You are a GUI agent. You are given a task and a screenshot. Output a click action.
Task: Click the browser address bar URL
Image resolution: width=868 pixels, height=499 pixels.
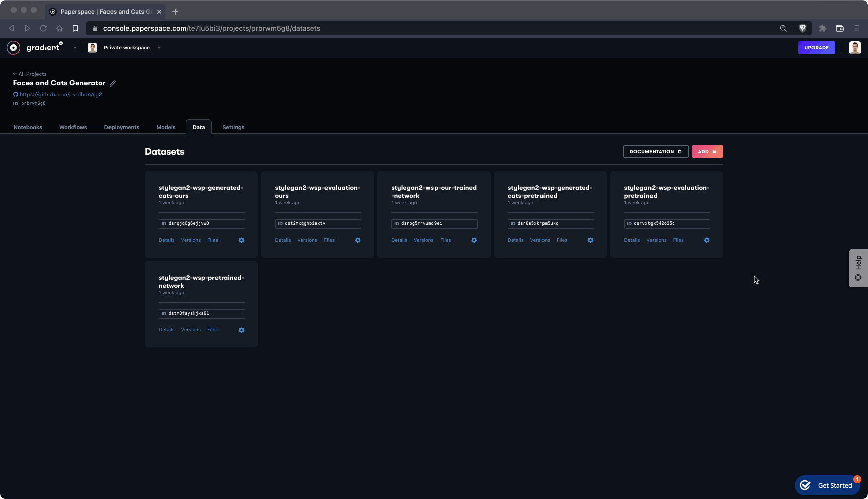tap(212, 28)
